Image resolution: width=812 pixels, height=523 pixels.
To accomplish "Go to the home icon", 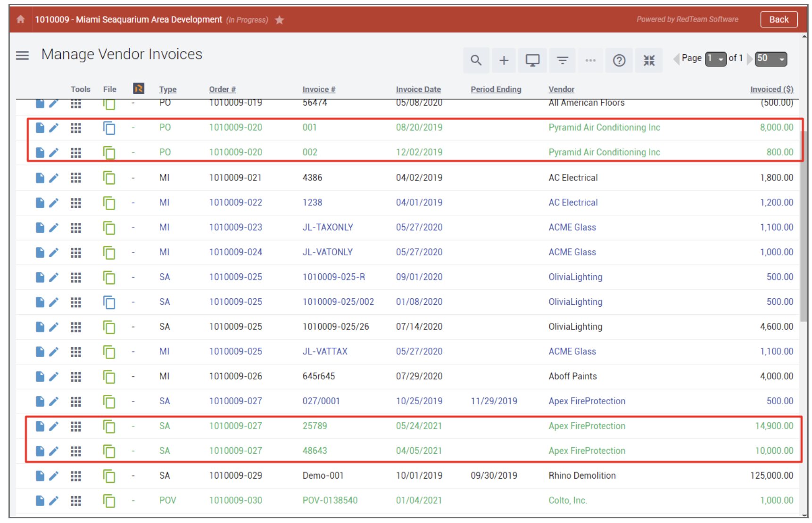I will point(20,19).
